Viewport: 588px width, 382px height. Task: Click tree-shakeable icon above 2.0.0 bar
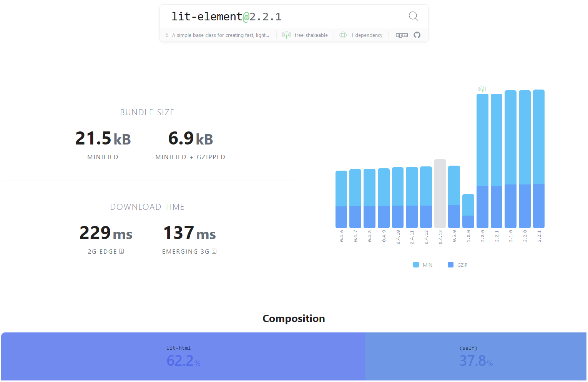[x=482, y=89]
